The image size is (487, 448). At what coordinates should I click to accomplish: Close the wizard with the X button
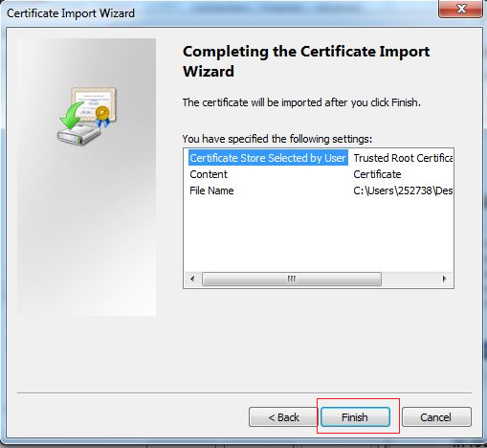(460, 9)
